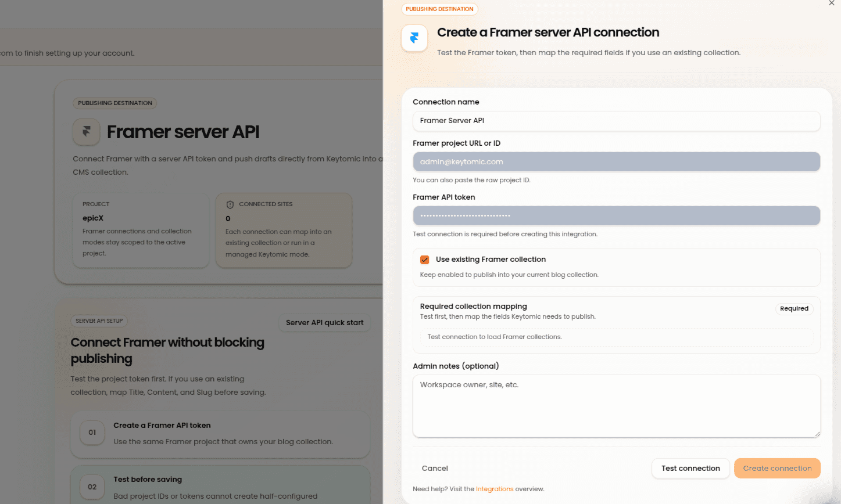841x504 pixels.
Task: Click the Framer logo icon in the dialog header
Action: point(414,38)
